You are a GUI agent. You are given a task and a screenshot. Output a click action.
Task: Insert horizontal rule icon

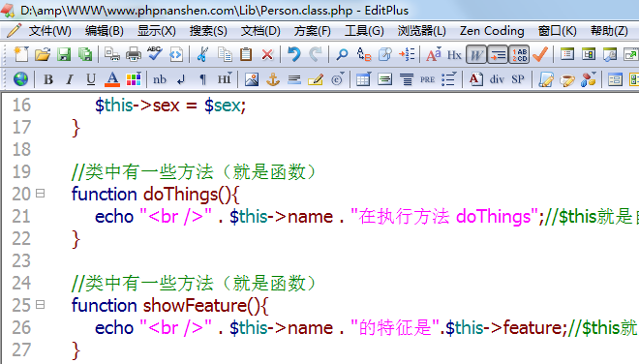tap(294, 79)
